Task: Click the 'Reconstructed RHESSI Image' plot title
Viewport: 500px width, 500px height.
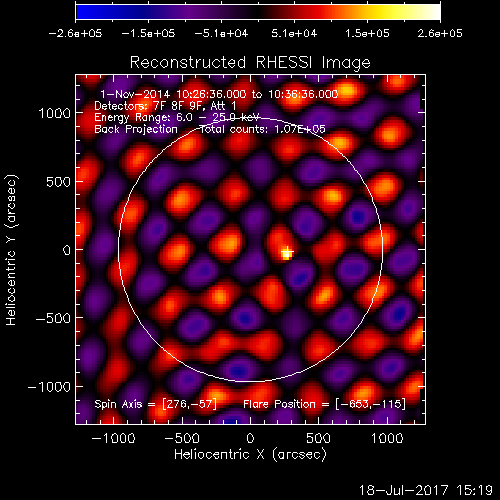Action: (250, 63)
